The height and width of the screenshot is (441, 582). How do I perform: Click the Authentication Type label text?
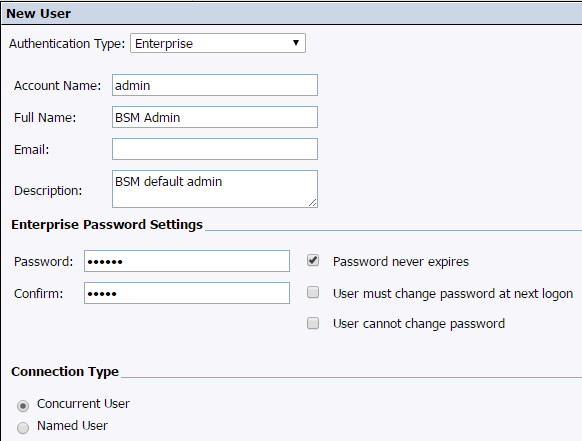(67, 44)
